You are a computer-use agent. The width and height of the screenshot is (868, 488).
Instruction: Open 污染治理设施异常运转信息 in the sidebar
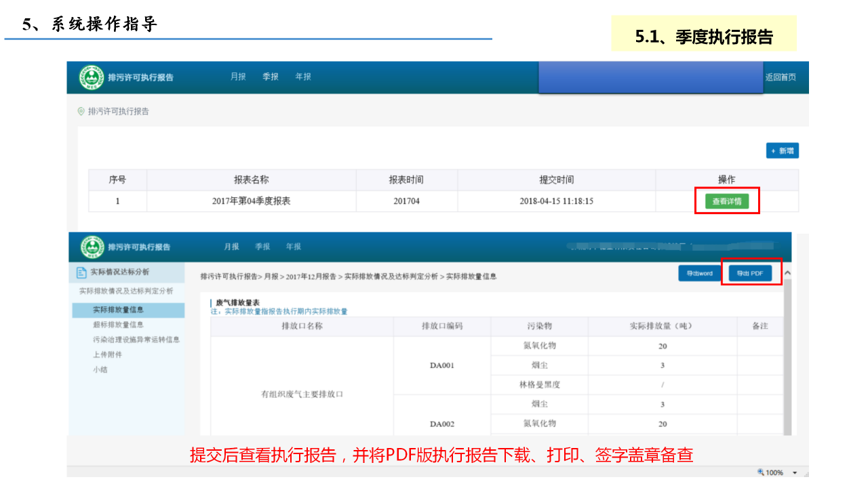point(136,340)
